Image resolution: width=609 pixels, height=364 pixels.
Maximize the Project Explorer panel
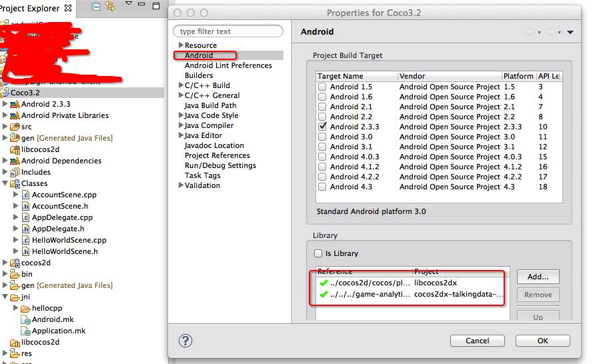pyautogui.click(x=156, y=6)
